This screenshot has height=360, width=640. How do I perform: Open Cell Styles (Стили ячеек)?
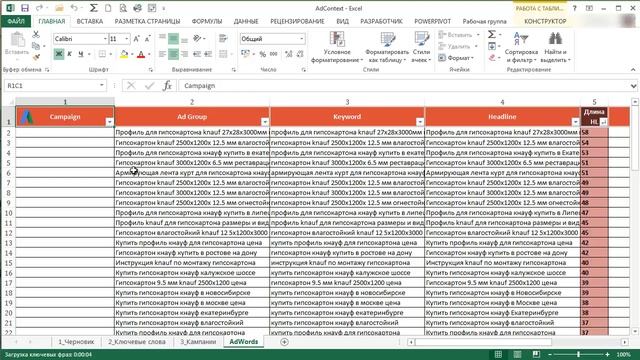click(x=421, y=47)
